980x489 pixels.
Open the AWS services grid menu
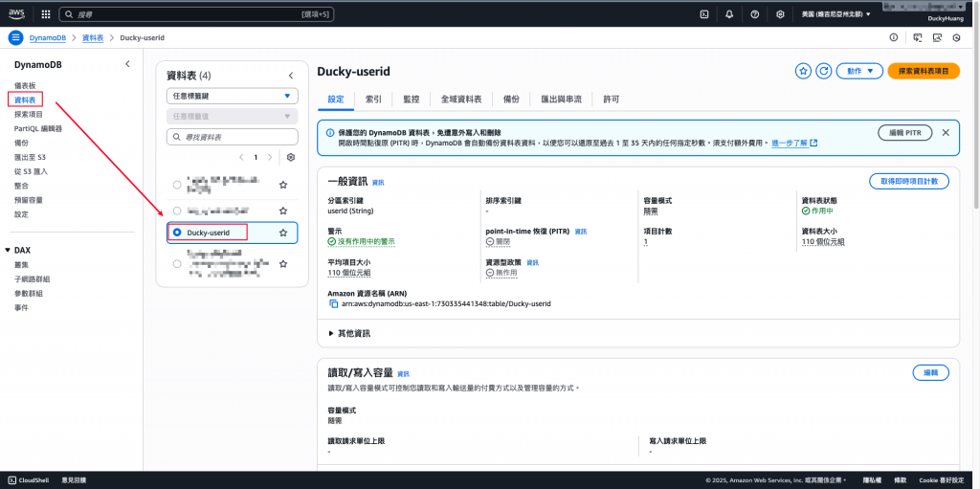46,13
